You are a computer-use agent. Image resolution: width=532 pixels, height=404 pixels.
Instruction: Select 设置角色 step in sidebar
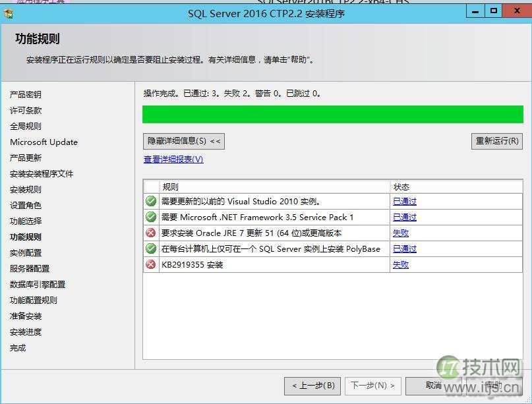tap(26, 205)
